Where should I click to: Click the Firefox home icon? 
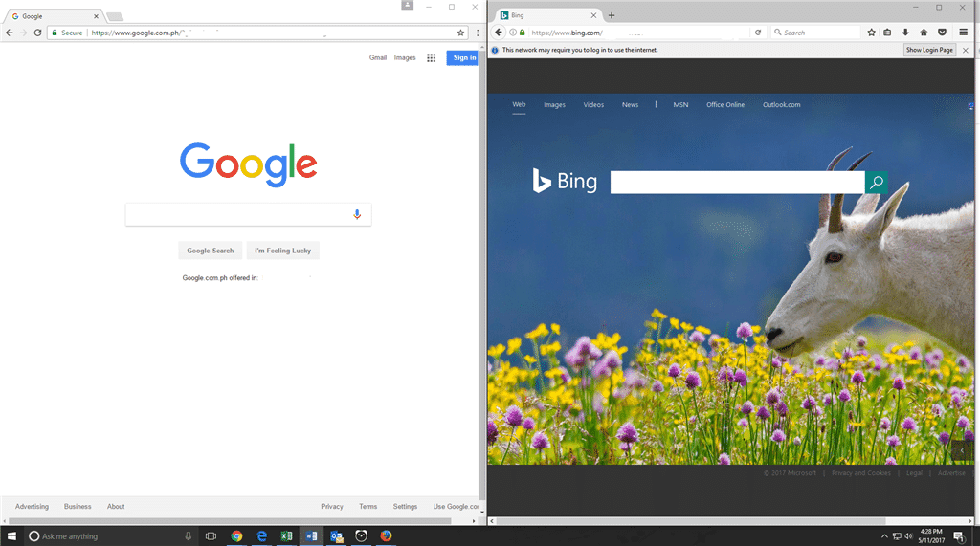[924, 33]
